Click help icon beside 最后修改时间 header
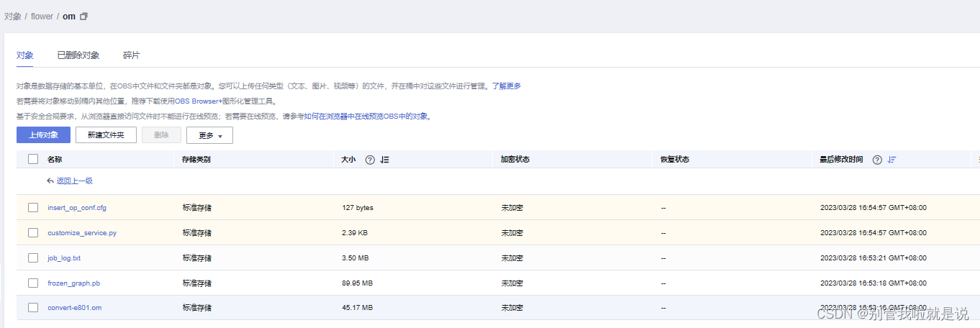Viewport: 980px width, 328px height. pos(877,160)
